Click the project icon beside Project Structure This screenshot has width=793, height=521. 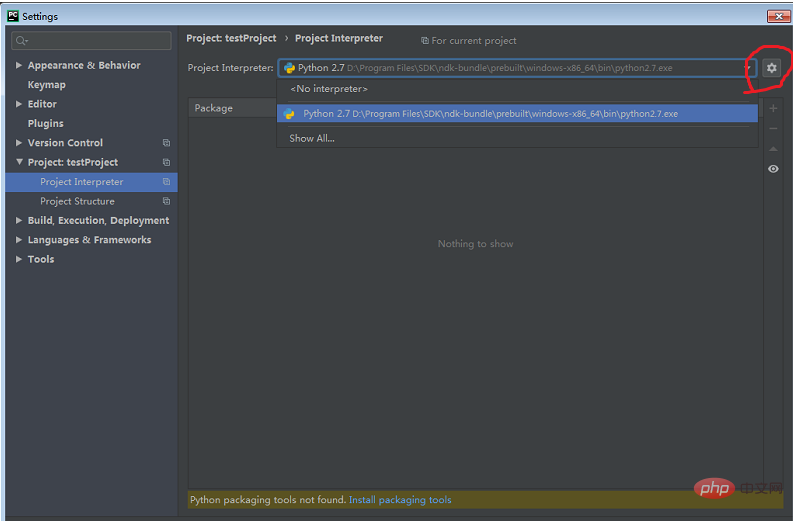166,201
